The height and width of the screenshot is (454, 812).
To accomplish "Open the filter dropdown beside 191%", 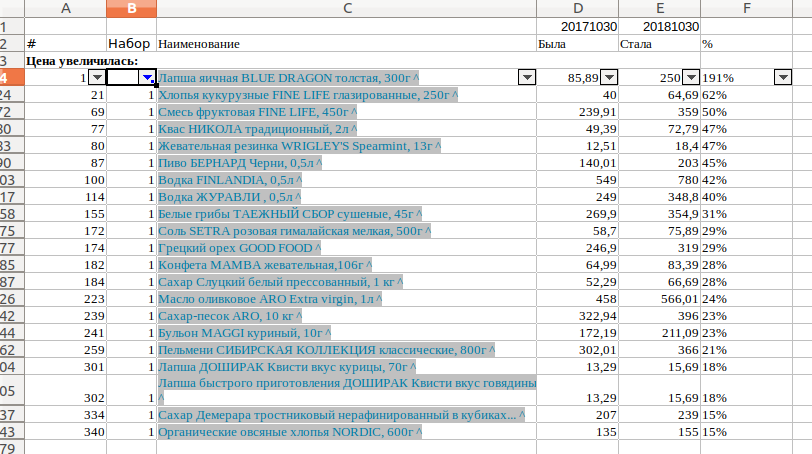I will coord(783,78).
